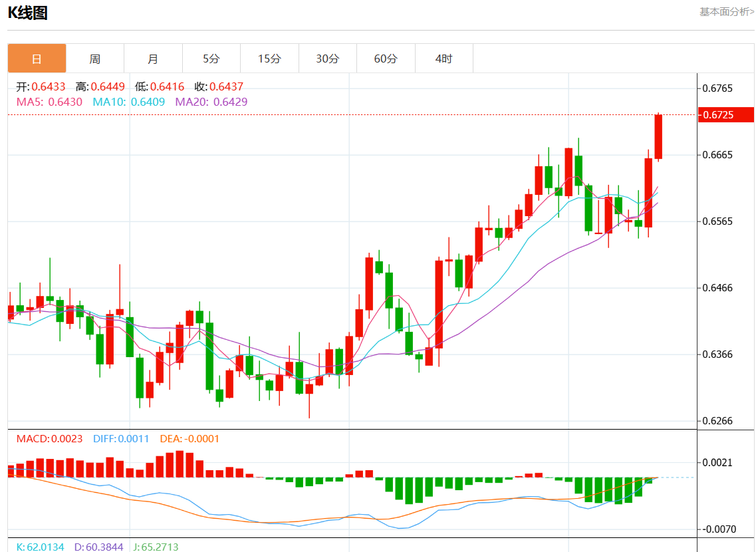Screen dimensions: 756x552
Task: Switch to the 周 weekly tab
Action: [95, 59]
